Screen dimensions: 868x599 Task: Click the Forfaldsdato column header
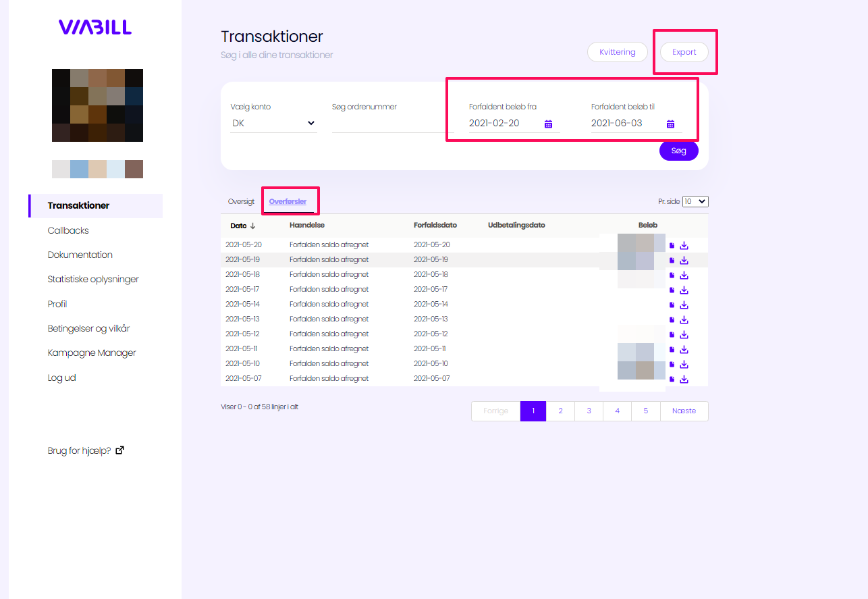[435, 226]
